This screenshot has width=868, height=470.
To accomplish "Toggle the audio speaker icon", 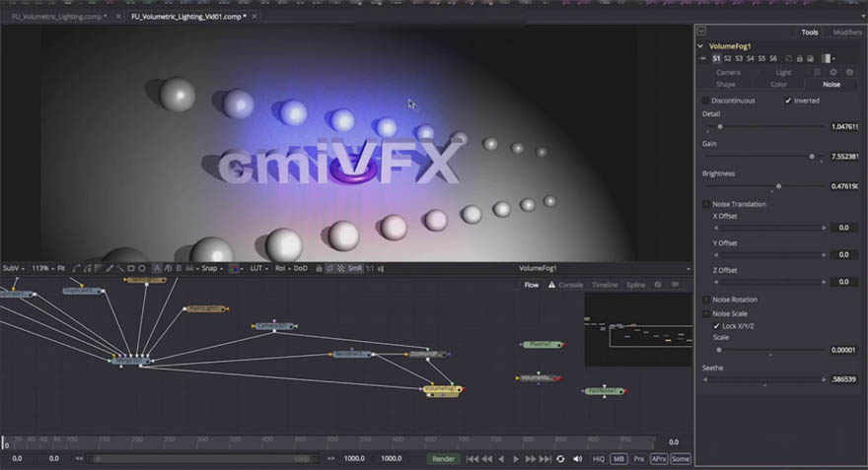I will point(577,459).
